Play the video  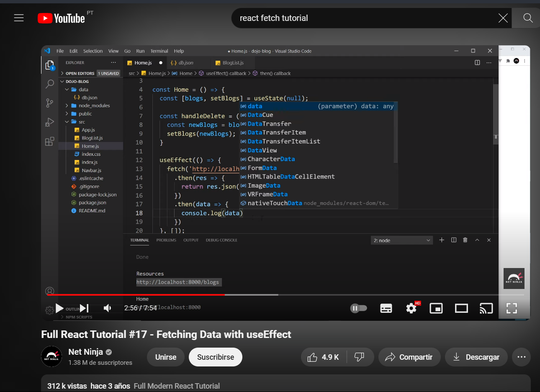click(59, 308)
